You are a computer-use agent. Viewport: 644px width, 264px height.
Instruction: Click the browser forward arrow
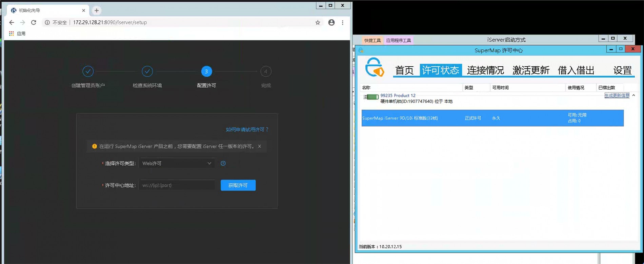click(22, 22)
